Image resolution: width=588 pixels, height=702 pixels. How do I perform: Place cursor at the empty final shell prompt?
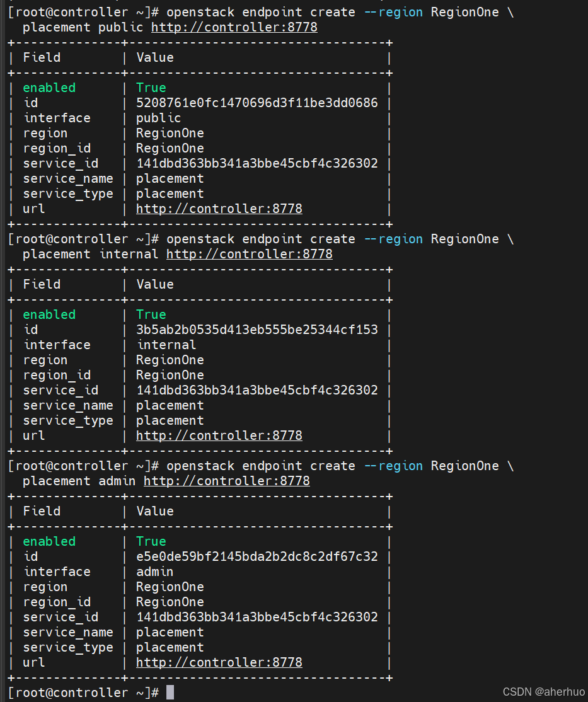click(170, 693)
